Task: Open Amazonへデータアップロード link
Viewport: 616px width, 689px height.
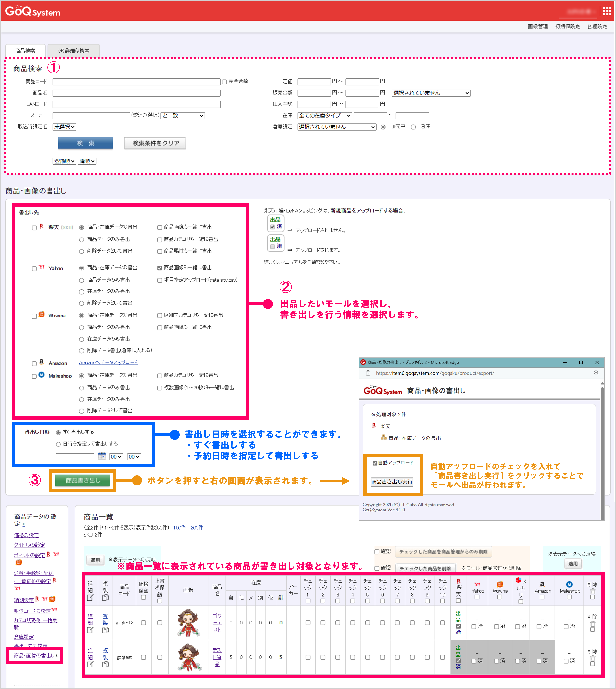Action: 108,362
